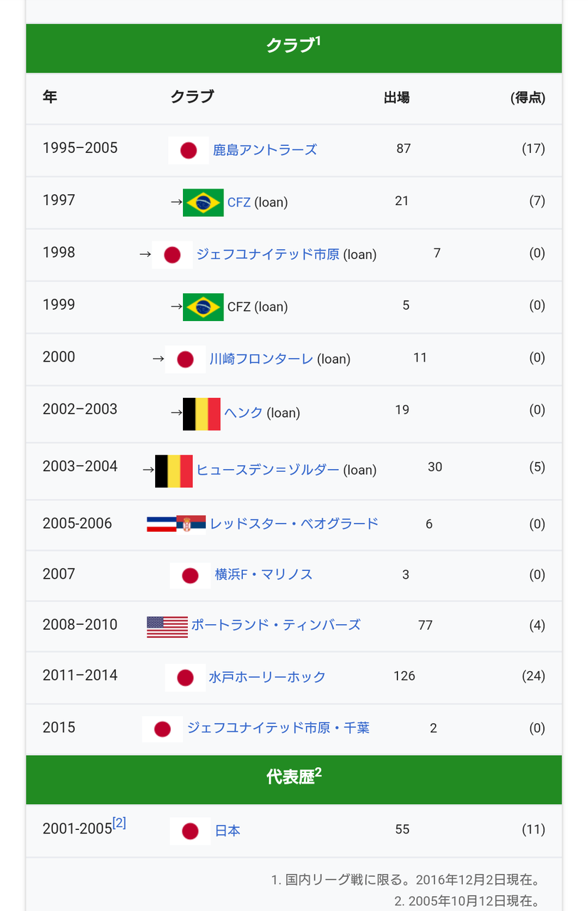This screenshot has width=588, height=911.
Task: Open the CFZ link in the 1997 row
Action: pos(239,203)
